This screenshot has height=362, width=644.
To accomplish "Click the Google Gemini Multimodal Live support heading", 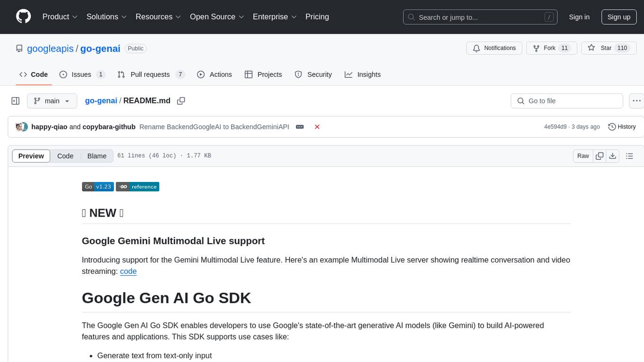I will point(173,241).
